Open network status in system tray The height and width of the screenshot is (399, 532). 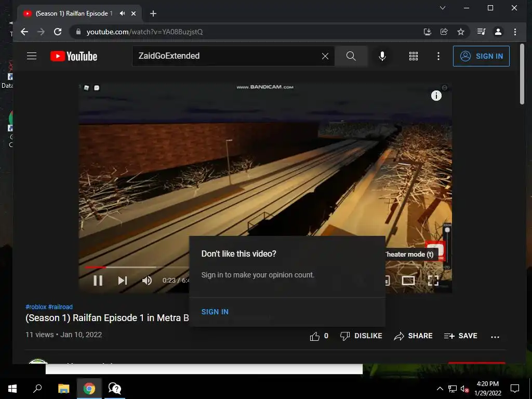pyautogui.click(x=453, y=389)
